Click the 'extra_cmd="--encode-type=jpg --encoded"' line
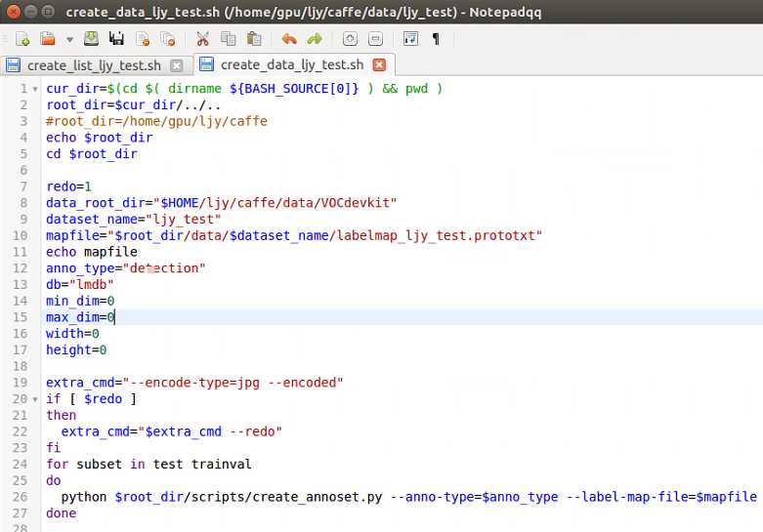Viewport: 763px width, 532px height. pyautogui.click(x=194, y=383)
